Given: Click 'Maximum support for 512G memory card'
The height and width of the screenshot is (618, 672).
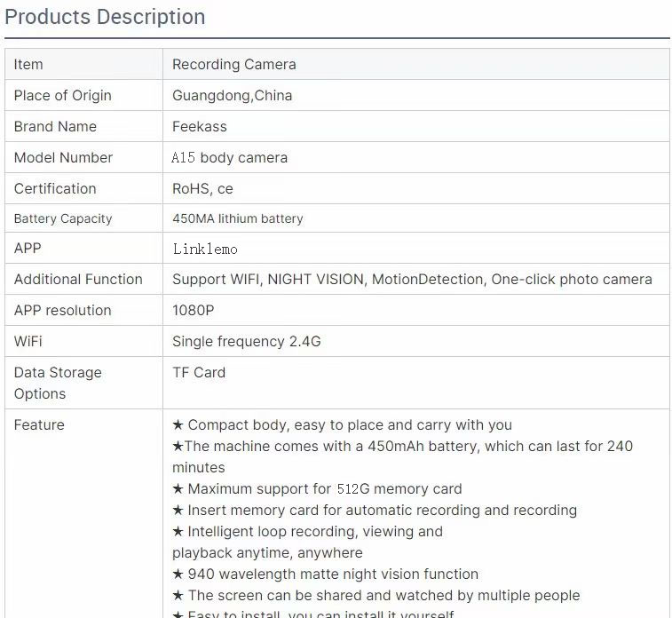Looking at the screenshot, I should (317, 489).
